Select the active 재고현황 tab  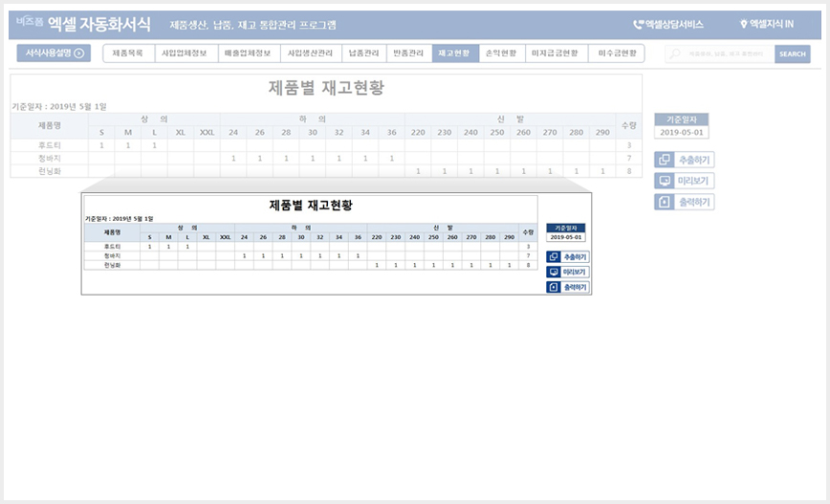[x=455, y=54]
